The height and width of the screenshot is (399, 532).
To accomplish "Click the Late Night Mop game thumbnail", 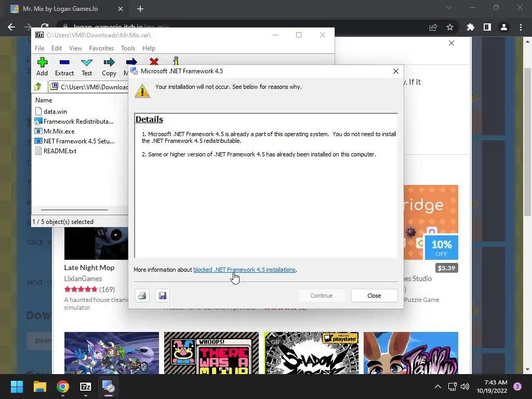I will coord(96,243).
